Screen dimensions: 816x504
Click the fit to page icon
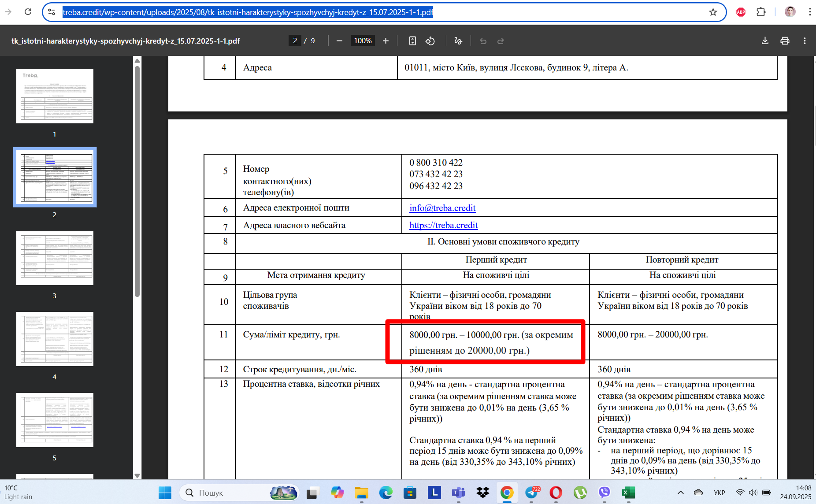coord(412,41)
